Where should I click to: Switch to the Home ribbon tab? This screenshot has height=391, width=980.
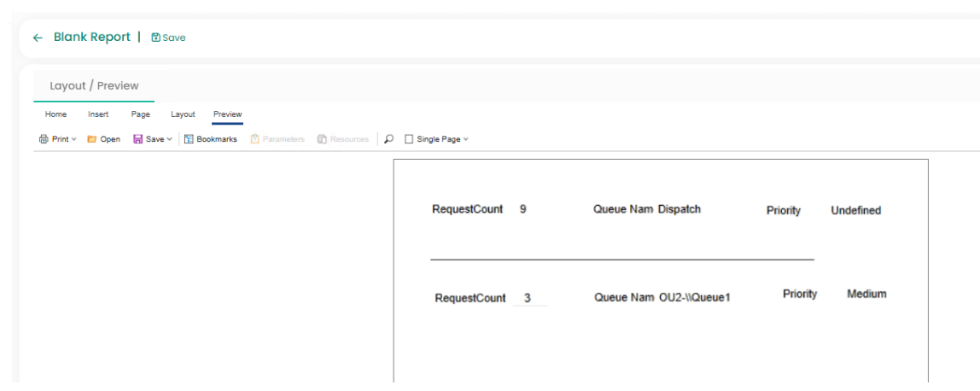click(x=55, y=114)
